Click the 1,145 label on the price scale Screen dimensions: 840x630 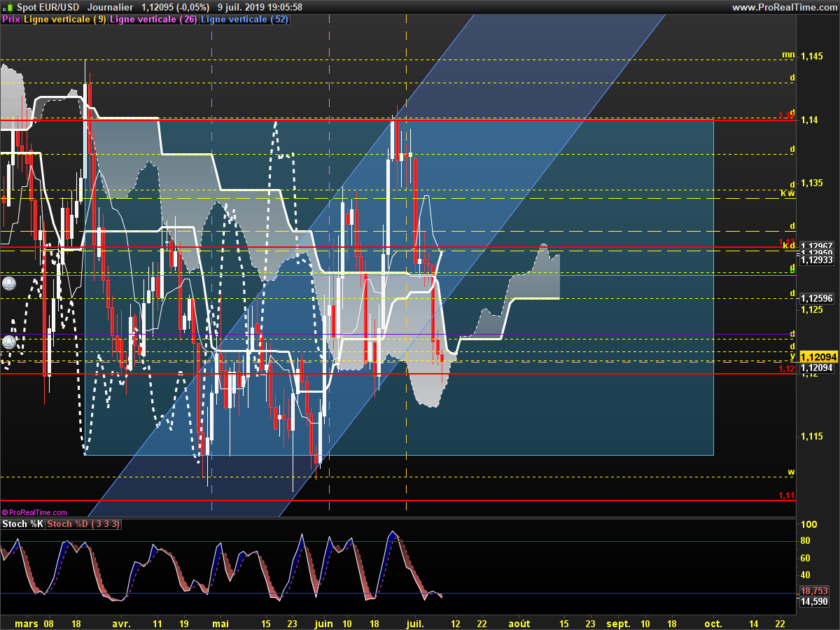pyautogui.click(x=812, y=56)
